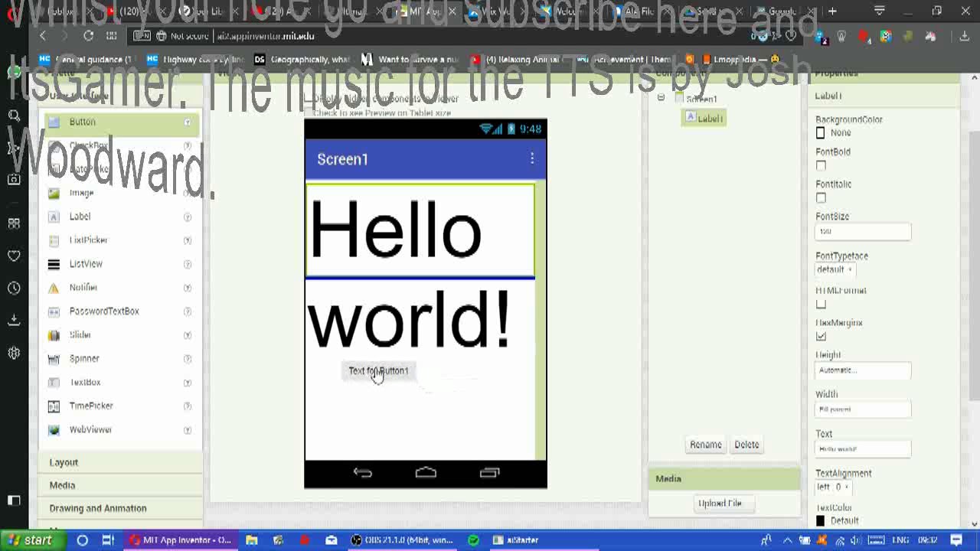Click the browser reload icon
Viewport: 980px width, 551px height.
pos(88,36)
